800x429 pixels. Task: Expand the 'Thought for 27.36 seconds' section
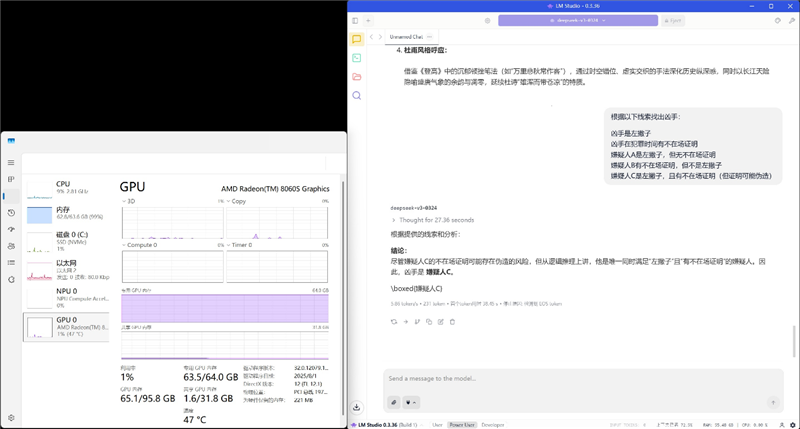pos(433,220)
